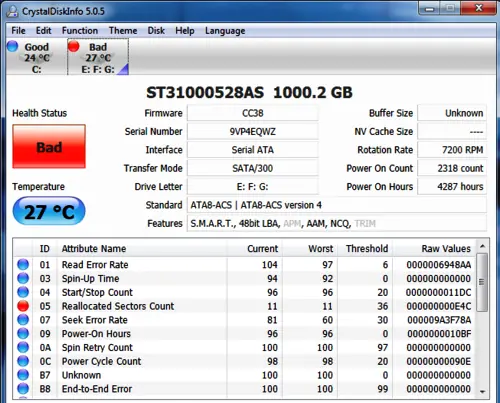Click the red Bad health status button

tap(49, 146)
